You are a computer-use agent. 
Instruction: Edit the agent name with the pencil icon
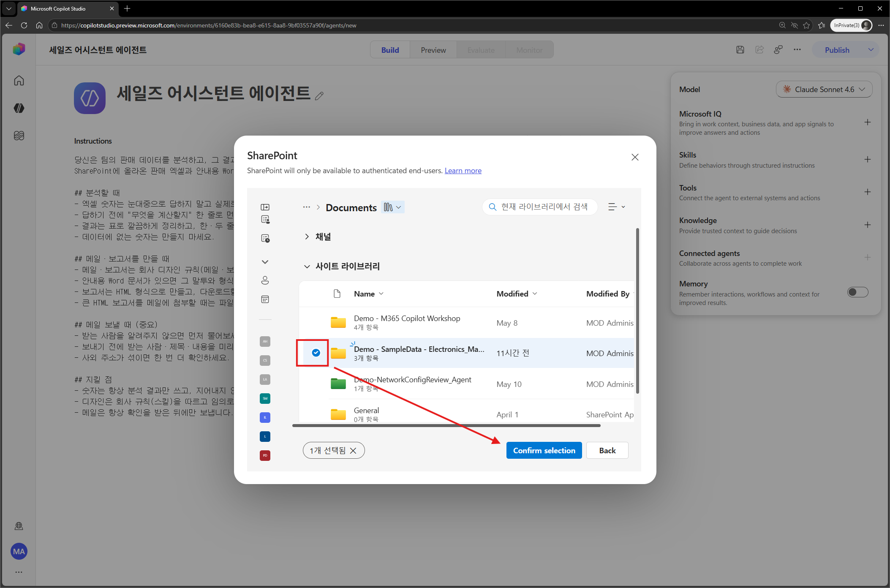[319, 96]
